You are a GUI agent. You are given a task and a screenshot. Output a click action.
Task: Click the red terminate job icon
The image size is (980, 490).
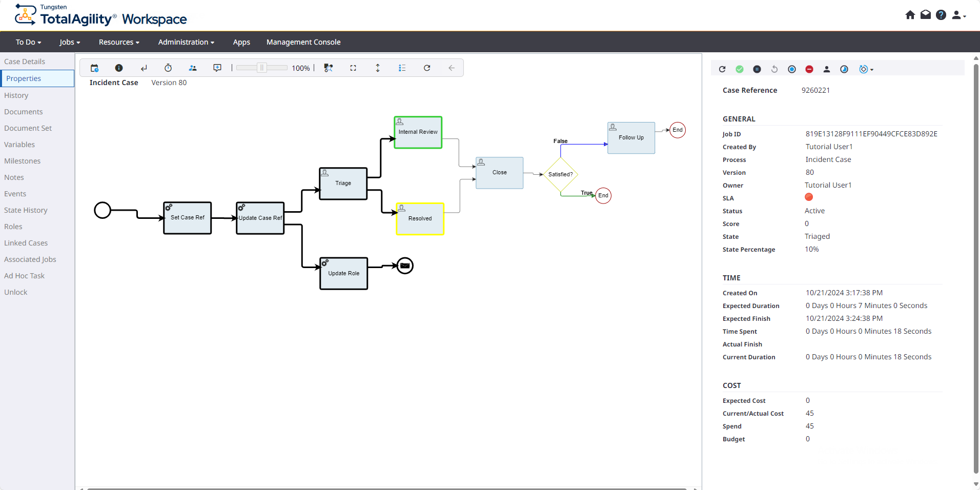click(x=809, y=69)
